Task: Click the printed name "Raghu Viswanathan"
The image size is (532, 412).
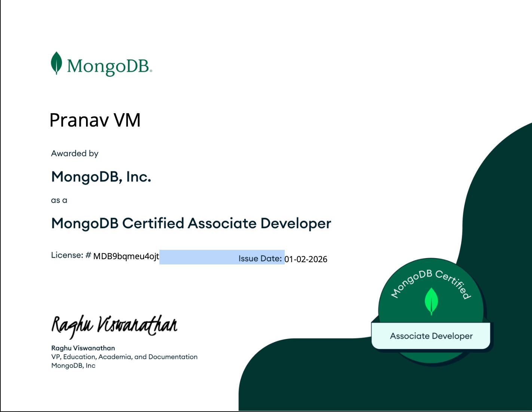Action: point(83,348)
